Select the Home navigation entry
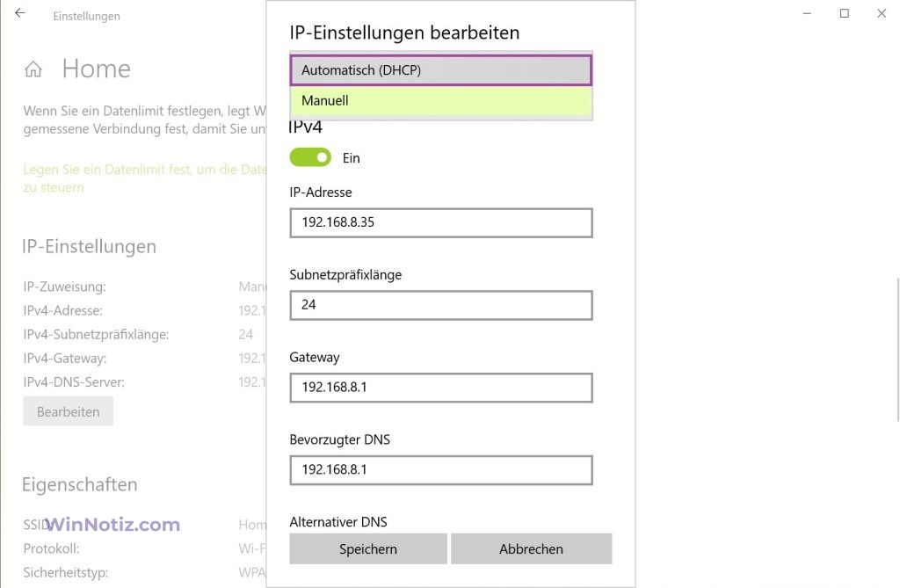This screenshot has height=588, width=900. click(96, 68)
